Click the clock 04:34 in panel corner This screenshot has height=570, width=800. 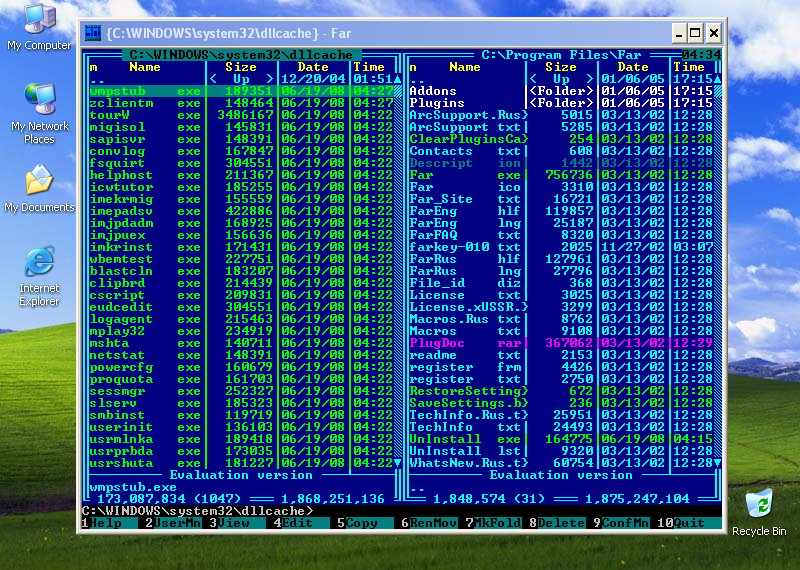(701, 55)
